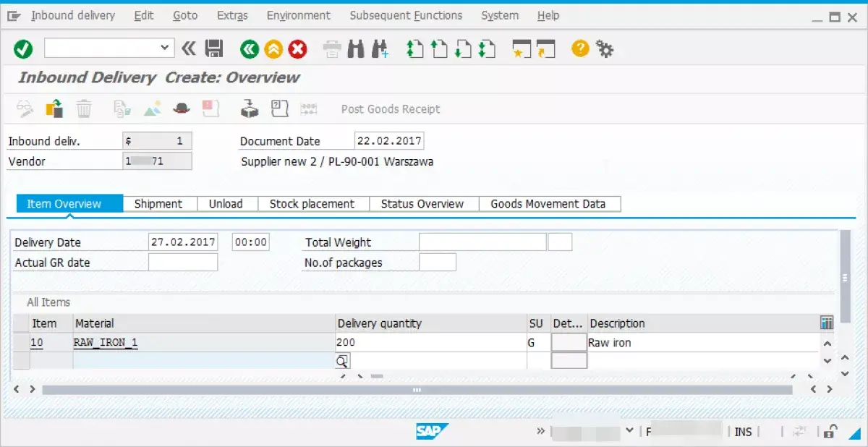Viewport: 868px width, 447px height.
Task: Open the Goto menu
Action: click(x=185, y=15)
